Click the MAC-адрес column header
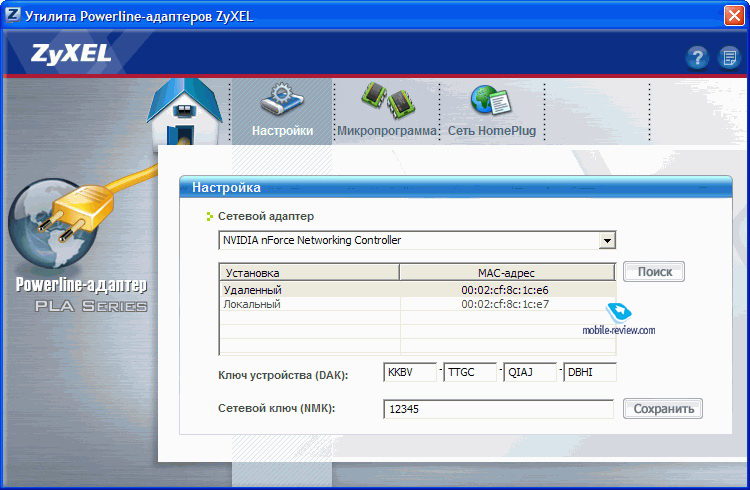 tap(507, 273)
